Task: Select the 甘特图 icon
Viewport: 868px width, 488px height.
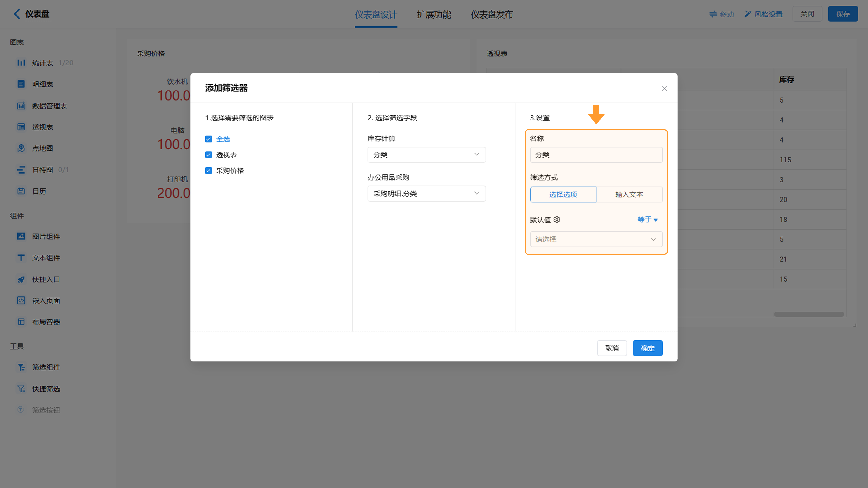Action: [x=21, y=169]
